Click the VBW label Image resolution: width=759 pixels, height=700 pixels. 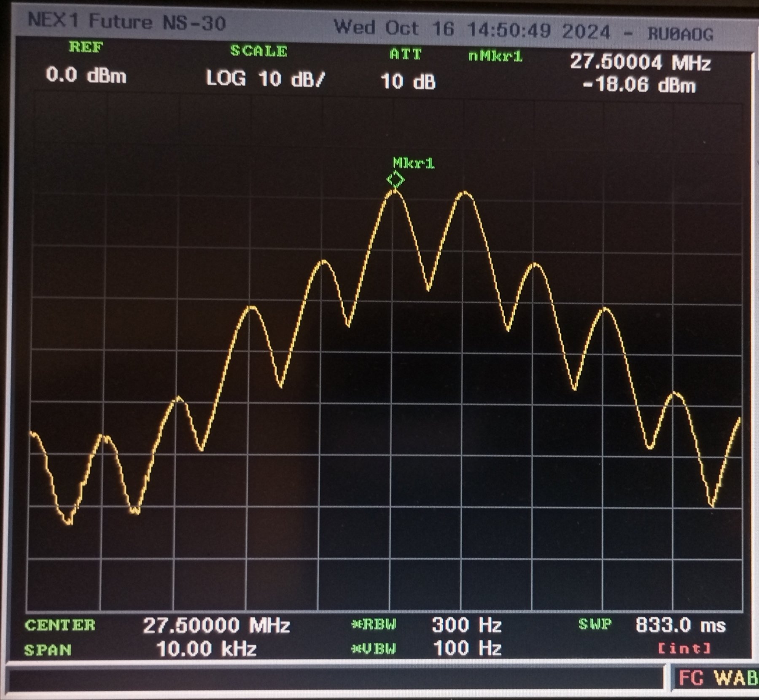[x=374, y=648]
